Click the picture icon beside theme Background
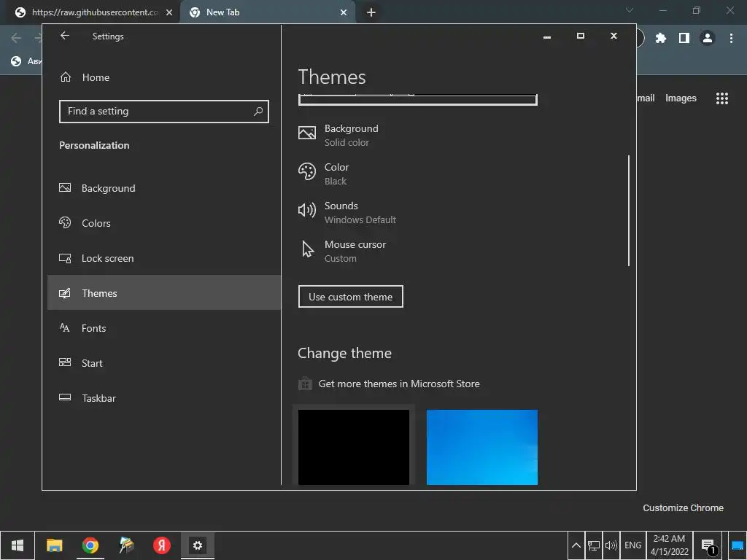 (x=307, y=133)
